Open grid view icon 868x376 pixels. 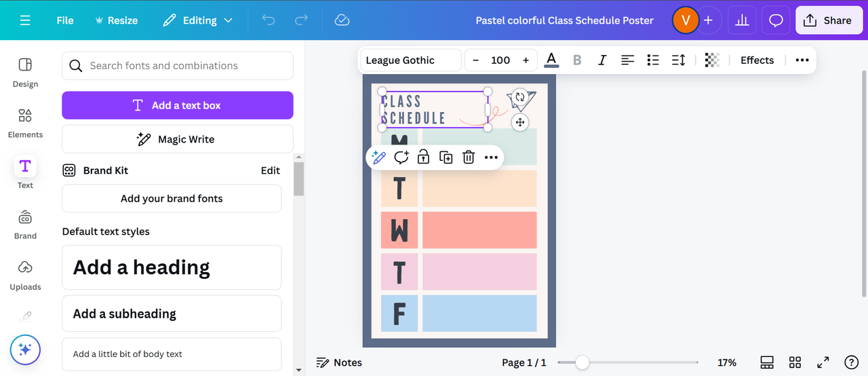(x=795, y=362)
